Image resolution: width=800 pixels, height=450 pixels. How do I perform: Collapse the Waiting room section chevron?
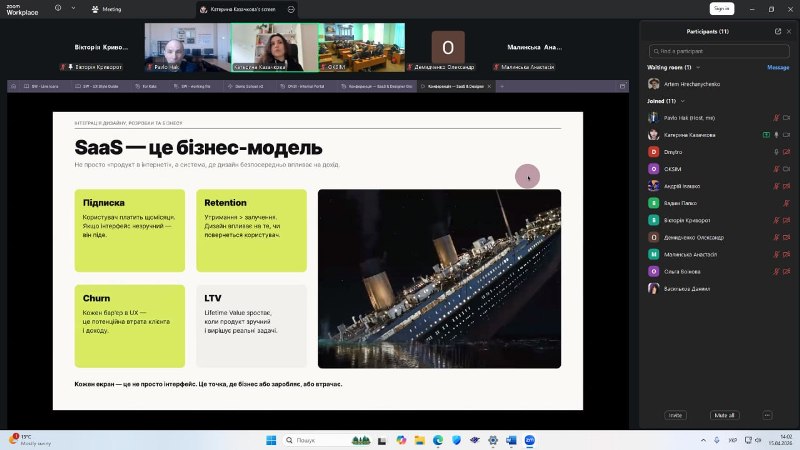698,67
